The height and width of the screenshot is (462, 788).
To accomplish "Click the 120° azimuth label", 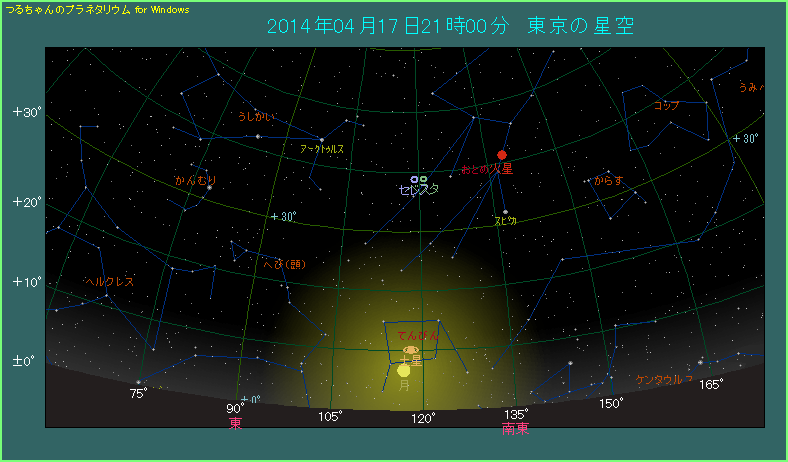I will [422, 418].
